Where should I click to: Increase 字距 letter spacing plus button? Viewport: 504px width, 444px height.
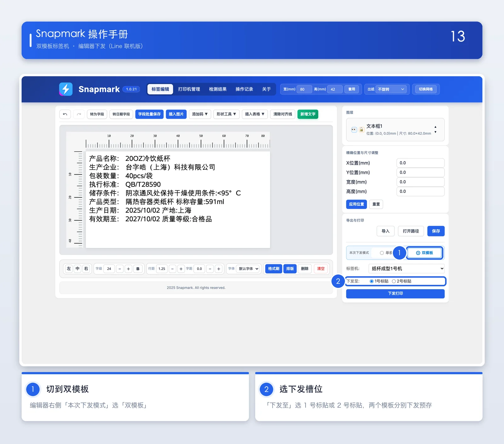pyautogui.click(x=219, y=269)
